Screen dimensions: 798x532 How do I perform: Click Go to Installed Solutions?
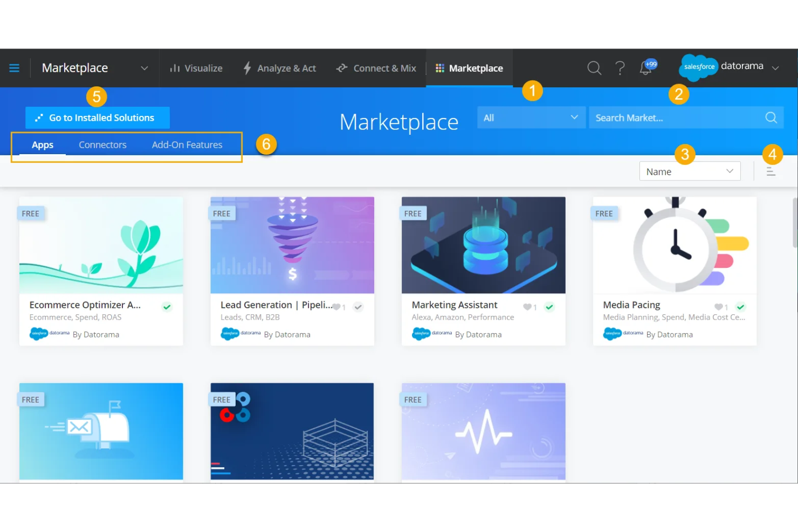coord(97,118)
